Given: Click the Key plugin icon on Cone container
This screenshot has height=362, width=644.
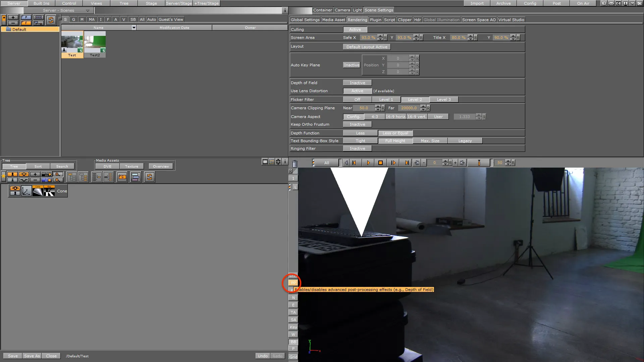Looking at the screenshot, I should pyautogui.click(x=49, y=191).
